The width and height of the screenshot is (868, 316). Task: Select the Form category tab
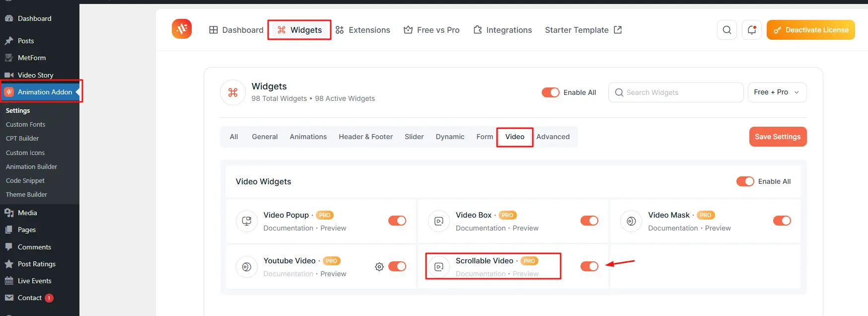point(485,137)
